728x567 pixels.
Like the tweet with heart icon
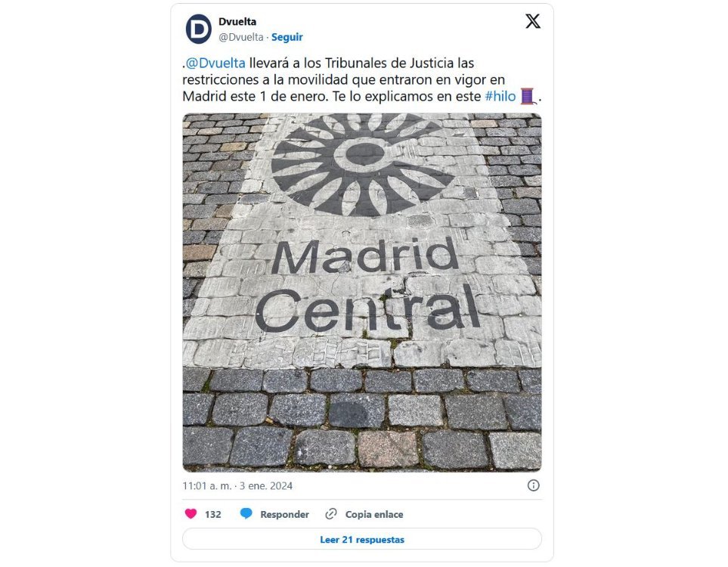pos(191,513)
